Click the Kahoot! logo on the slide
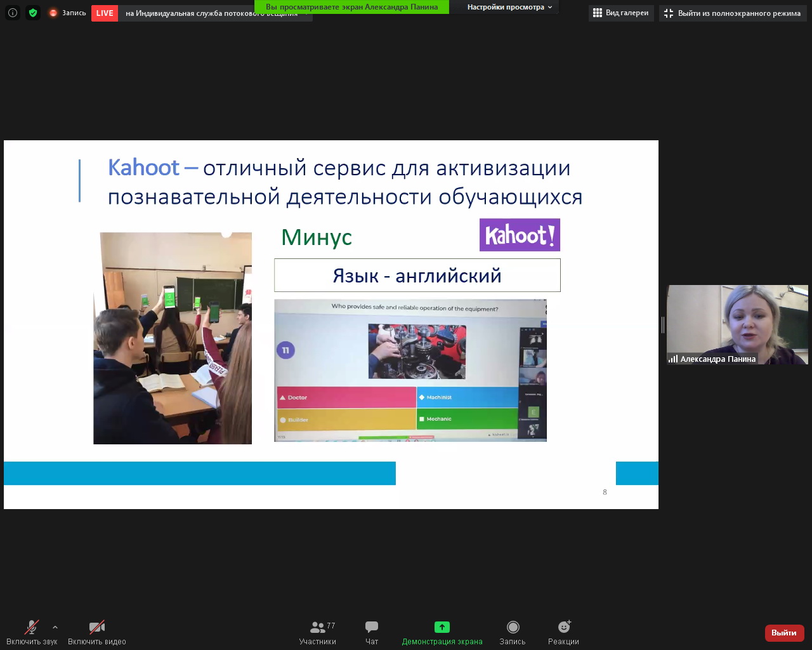The image size is (812, 650). [x=520, y=235]
